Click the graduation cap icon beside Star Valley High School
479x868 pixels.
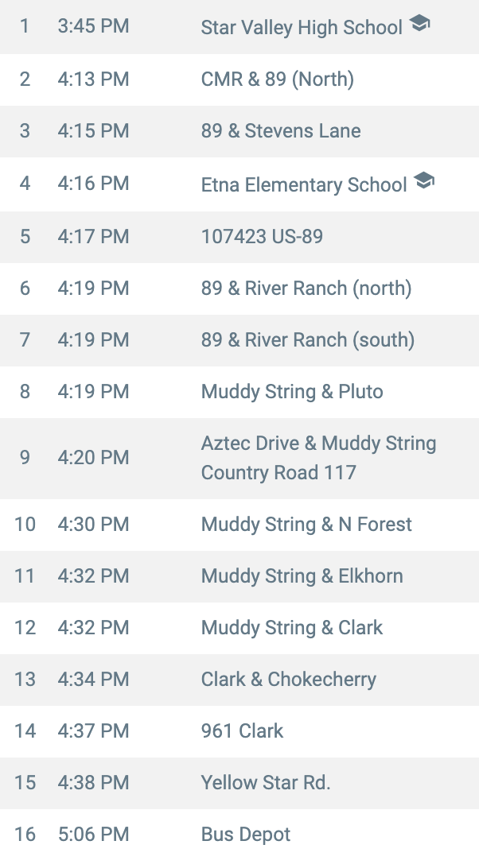click(419, 25)
